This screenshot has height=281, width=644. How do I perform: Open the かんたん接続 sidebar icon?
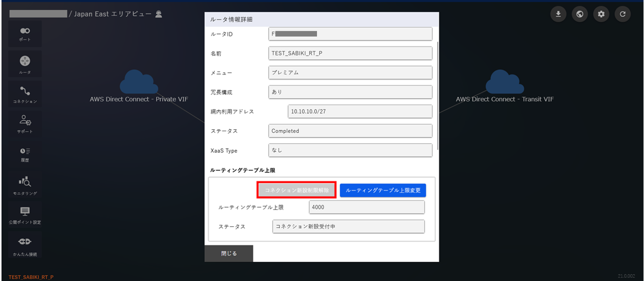coord(25,245)
